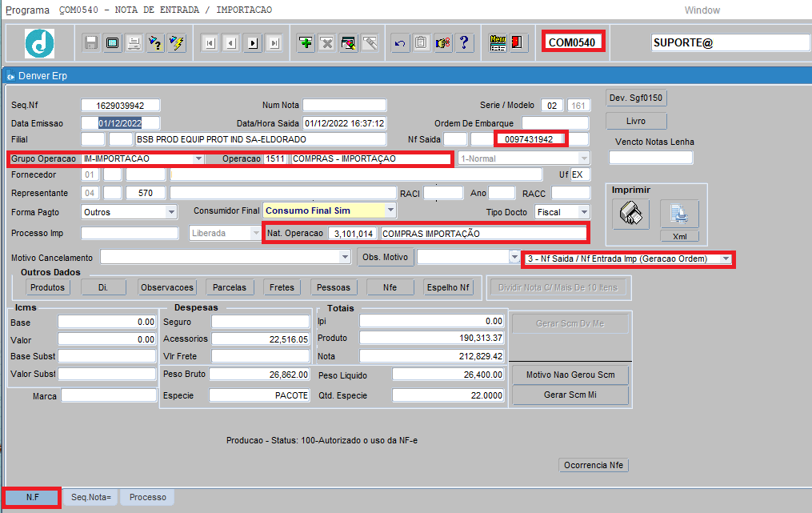This screenshot has height=513, width=812.
Task: Click the Execute Query lightning icon
Action: [177, 43]
